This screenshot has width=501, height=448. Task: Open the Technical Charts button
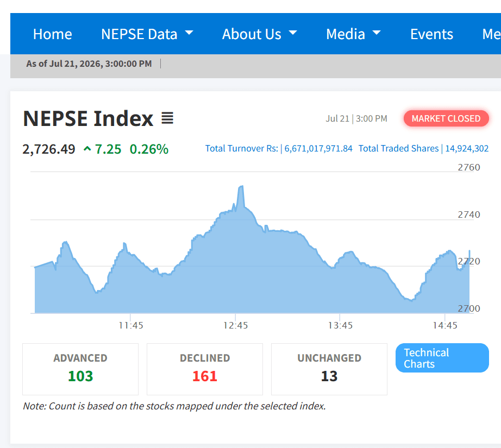click(442, 358)
